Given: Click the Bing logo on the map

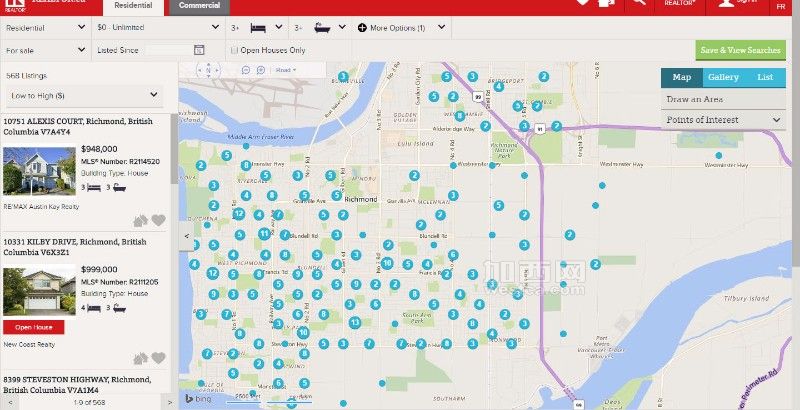Looking at the screenshot, I should coord(198,399).
